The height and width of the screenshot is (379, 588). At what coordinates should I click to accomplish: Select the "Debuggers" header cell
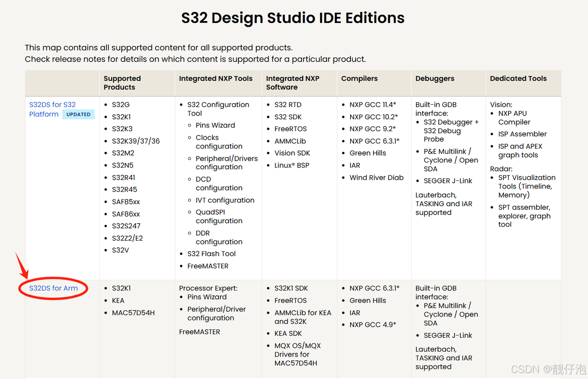click(x=435, y=78)
